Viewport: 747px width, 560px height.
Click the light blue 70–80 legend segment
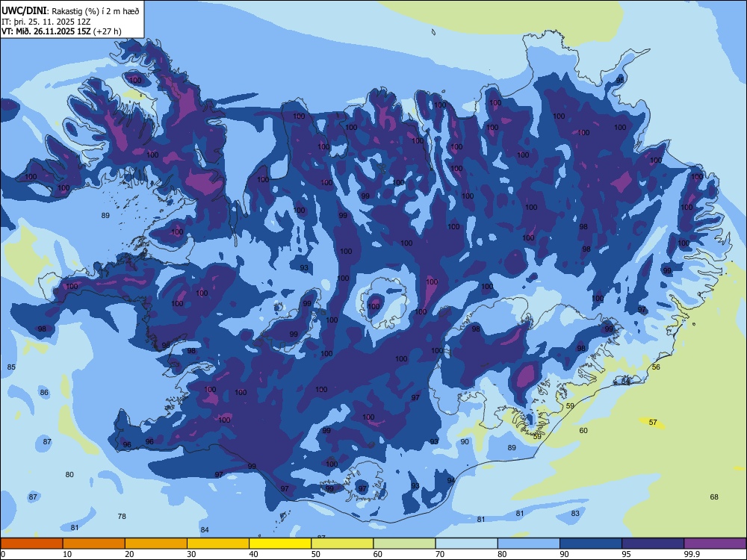pos(466,544)
